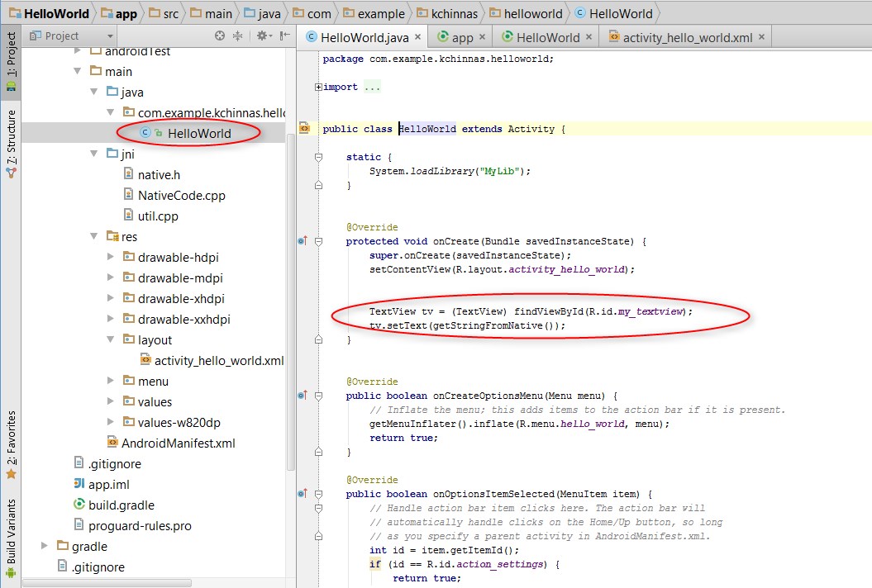
Task: Expand the drawable-xxhdpi folder
Action: tap(111, 319)
